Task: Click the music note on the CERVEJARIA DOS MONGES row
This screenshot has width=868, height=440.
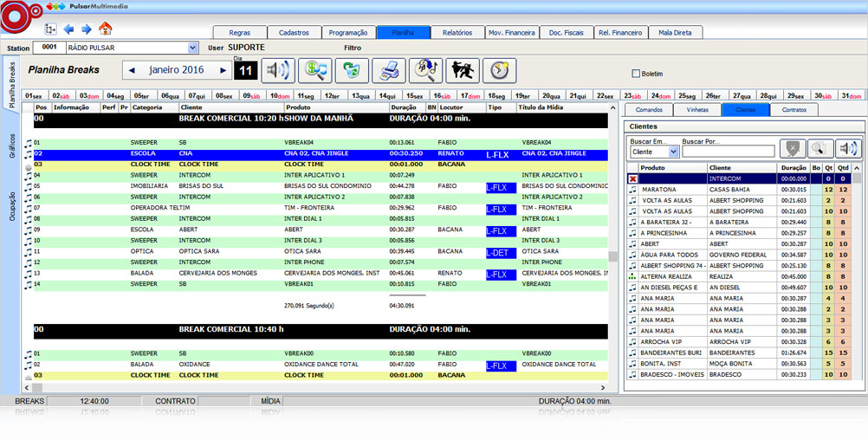Action: [28, 274]
